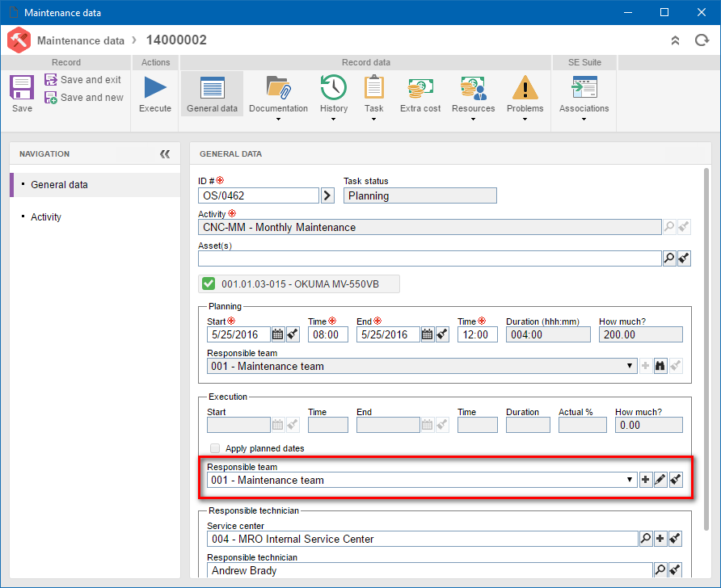Expand the History dropdown arrow

(333, 120)
